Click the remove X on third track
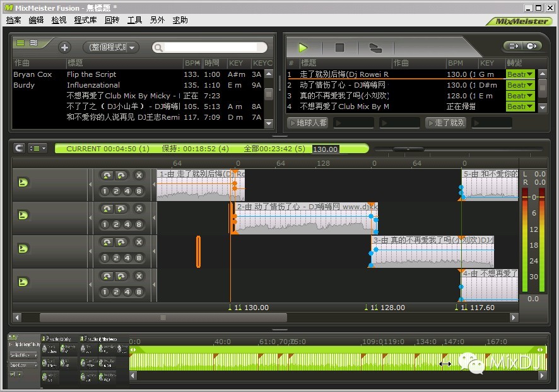 (x=139, y=242)
